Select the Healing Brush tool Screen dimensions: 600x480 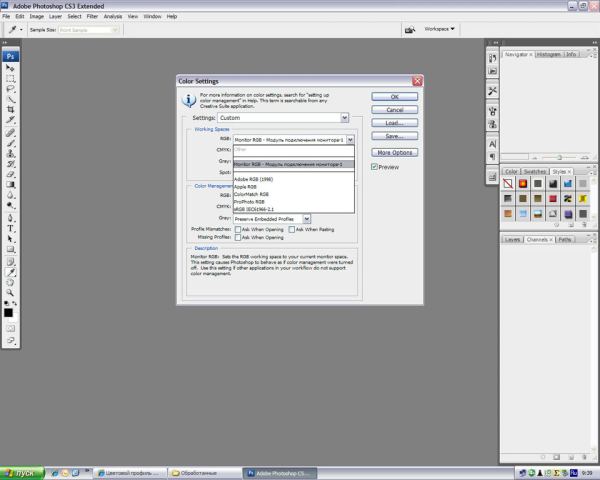point(10,133)
